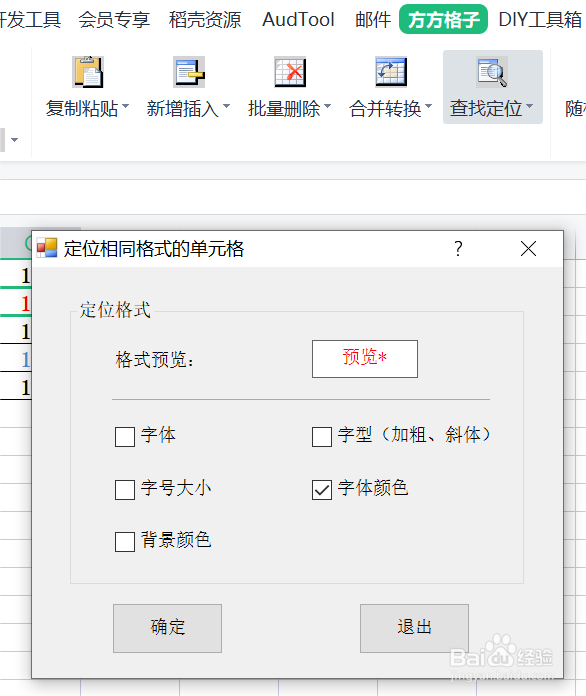586x696 pixels.
Task: Click the 复制粘贴 clipboard icon
Action: click(88, 72)
